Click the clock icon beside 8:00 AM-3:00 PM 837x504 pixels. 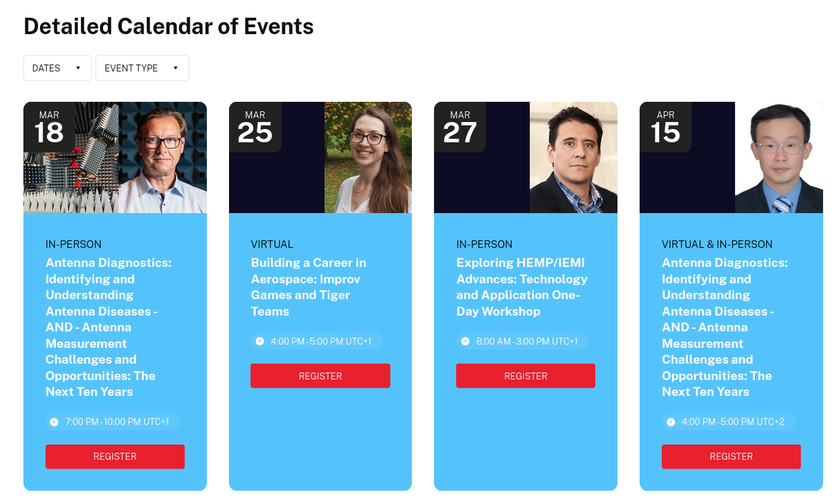point(465,341)
